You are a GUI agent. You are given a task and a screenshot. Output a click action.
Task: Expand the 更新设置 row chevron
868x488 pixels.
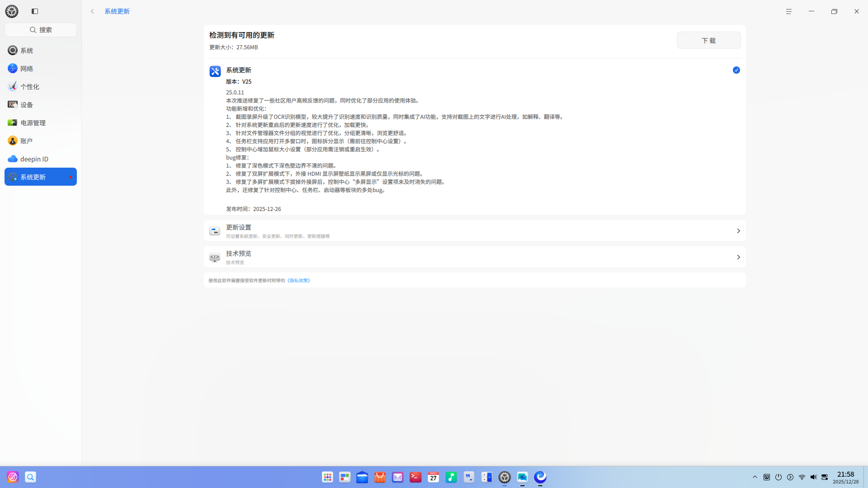coord(738,231)
